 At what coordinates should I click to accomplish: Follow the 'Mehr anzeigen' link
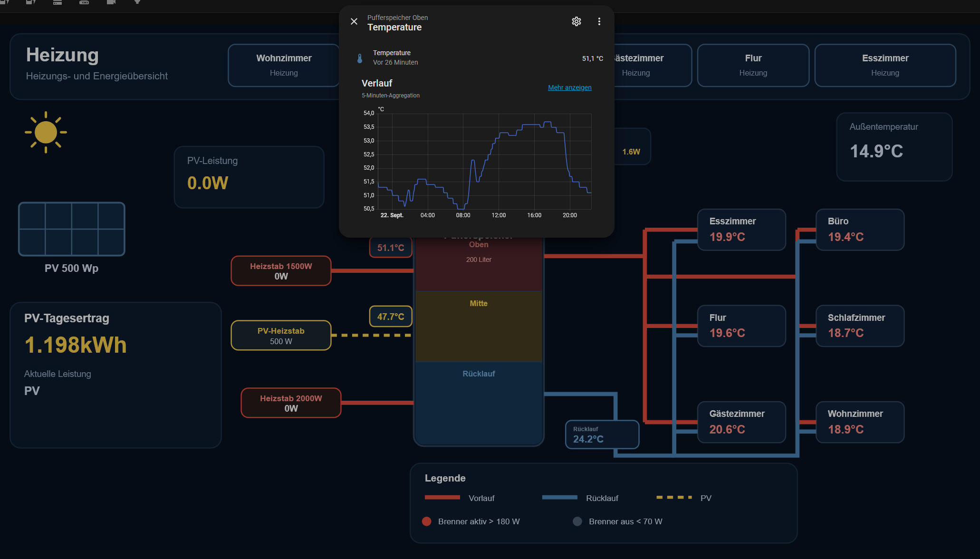coord(570,87)
